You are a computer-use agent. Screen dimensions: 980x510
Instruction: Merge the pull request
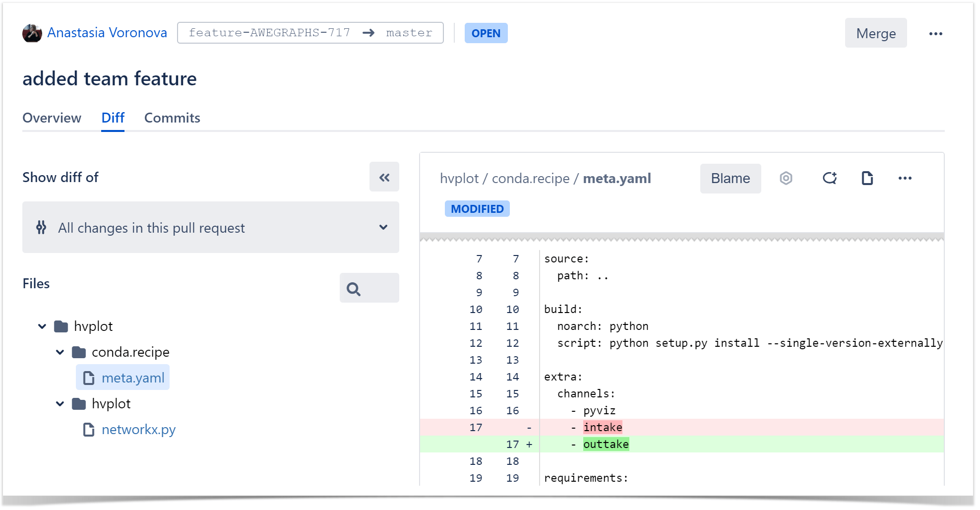[x=876, y=33]
